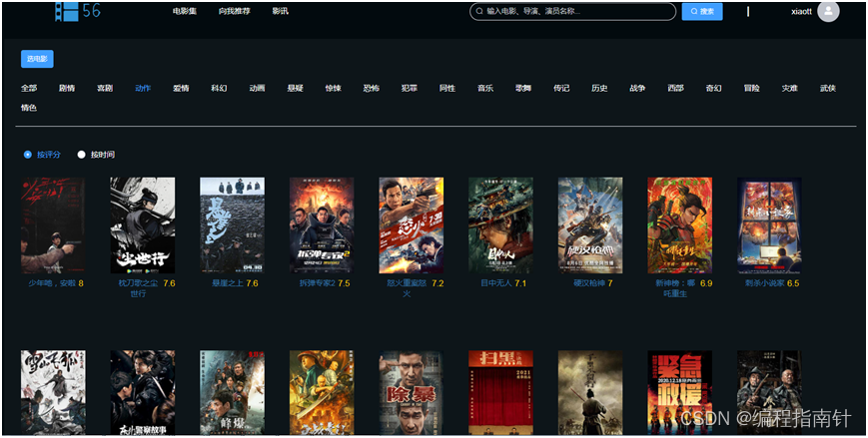Click the 拆弹专家2 title link

(x=318, y=283)
